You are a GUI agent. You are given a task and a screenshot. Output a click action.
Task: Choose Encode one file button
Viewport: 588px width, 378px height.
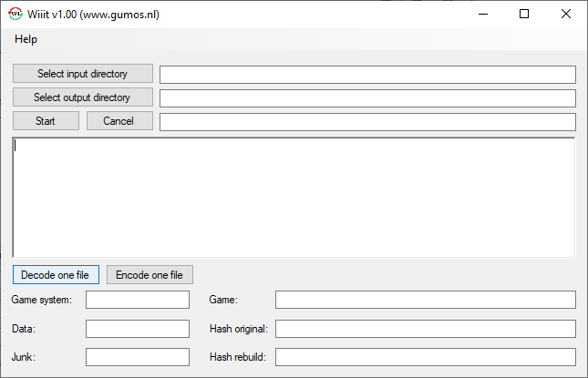(149, 274)
